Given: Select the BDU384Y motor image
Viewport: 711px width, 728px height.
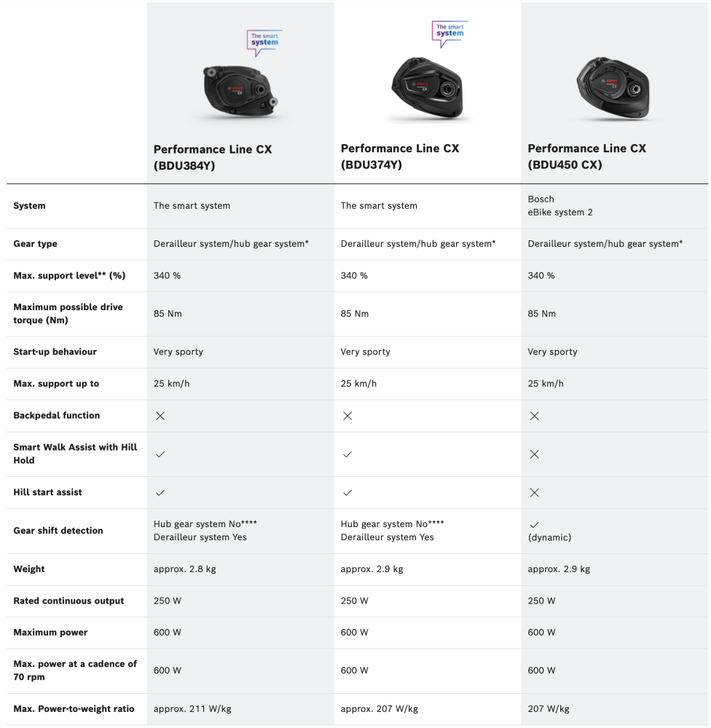Looking at the screenshot, I should pos(239,91).
